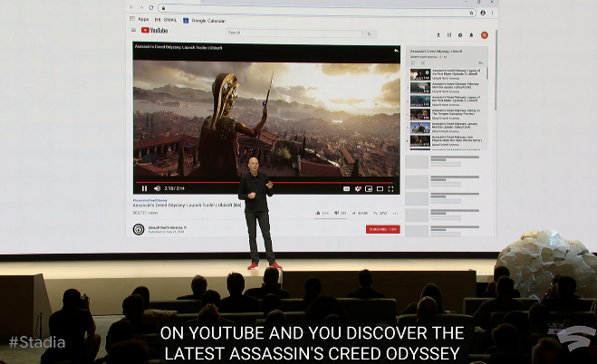Dislike the video with thumbs down
This screenshot has width=597, height=364.
coord(340,213)
